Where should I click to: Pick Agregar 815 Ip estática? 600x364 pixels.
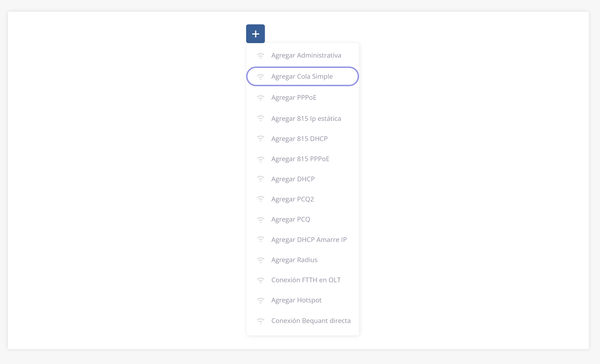(x=306, y=119)
